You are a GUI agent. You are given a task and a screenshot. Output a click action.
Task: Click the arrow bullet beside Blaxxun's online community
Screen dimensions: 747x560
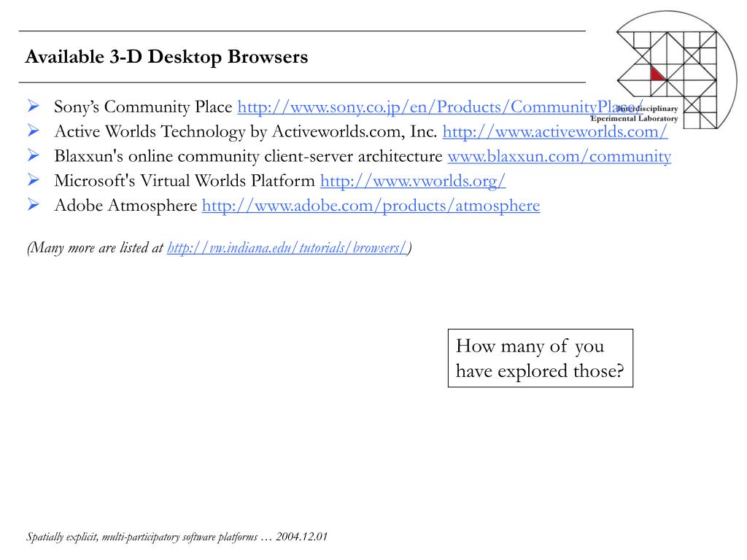pos(34,155)
